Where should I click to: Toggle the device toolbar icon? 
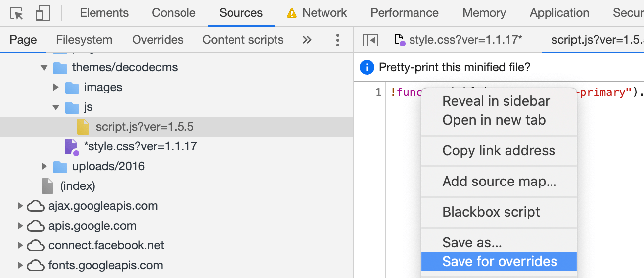coord(43,13)
